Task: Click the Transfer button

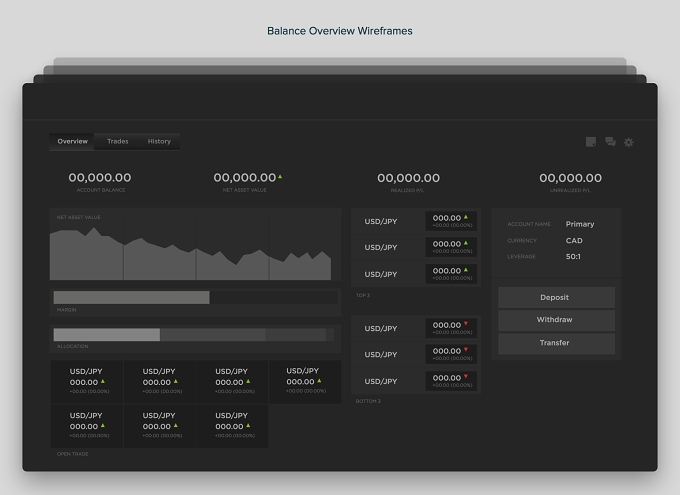Action: point(556,343)
